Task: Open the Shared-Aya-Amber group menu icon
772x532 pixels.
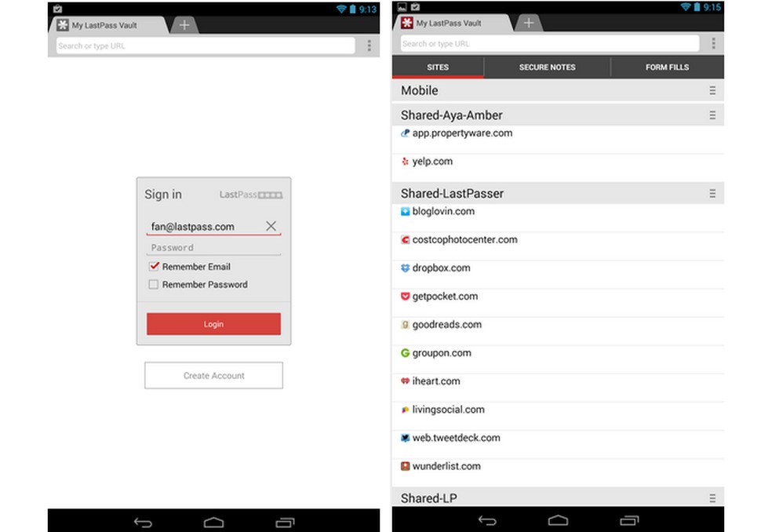Action: (x=712, y=115)
